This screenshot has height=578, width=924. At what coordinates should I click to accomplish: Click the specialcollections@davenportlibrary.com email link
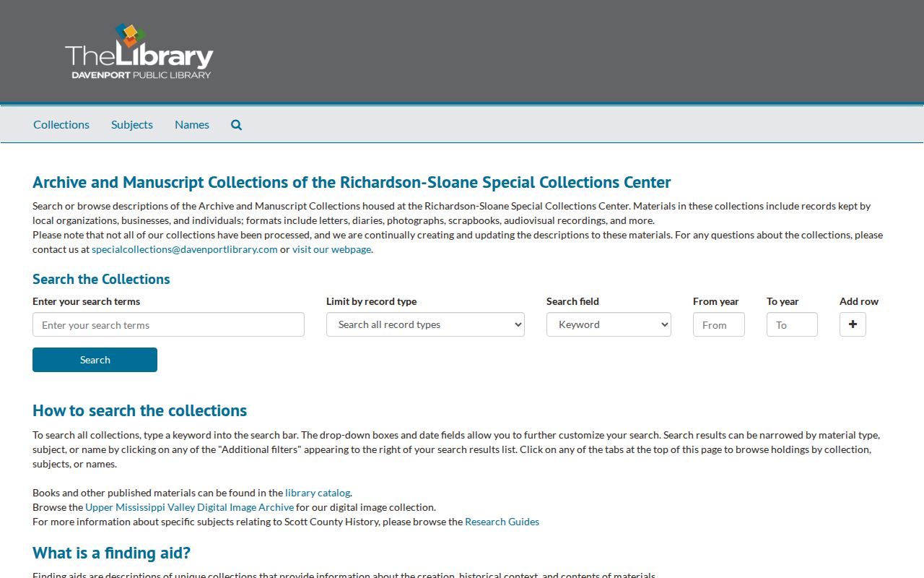tap(185, 249)
